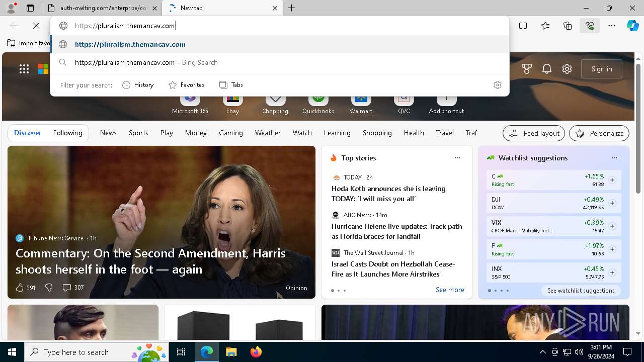Add C stock to watchlist
The height and width of the screenshot is (362, 644).
(612, 180)
